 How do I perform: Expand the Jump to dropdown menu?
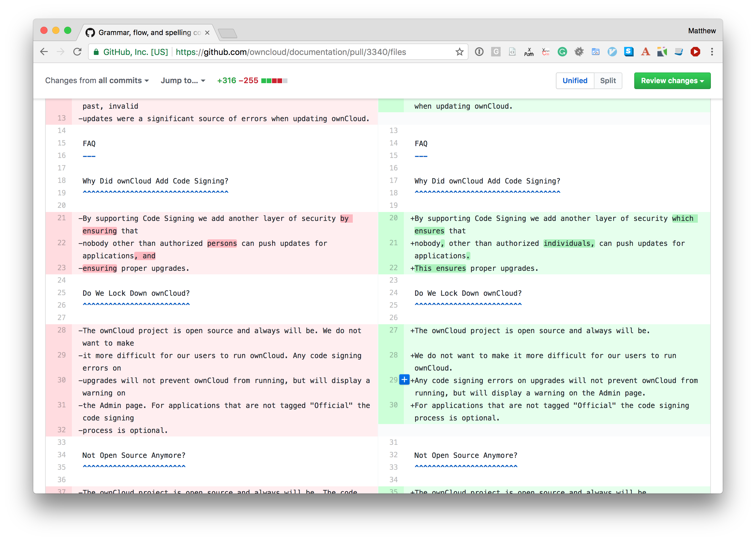(183, 81)
